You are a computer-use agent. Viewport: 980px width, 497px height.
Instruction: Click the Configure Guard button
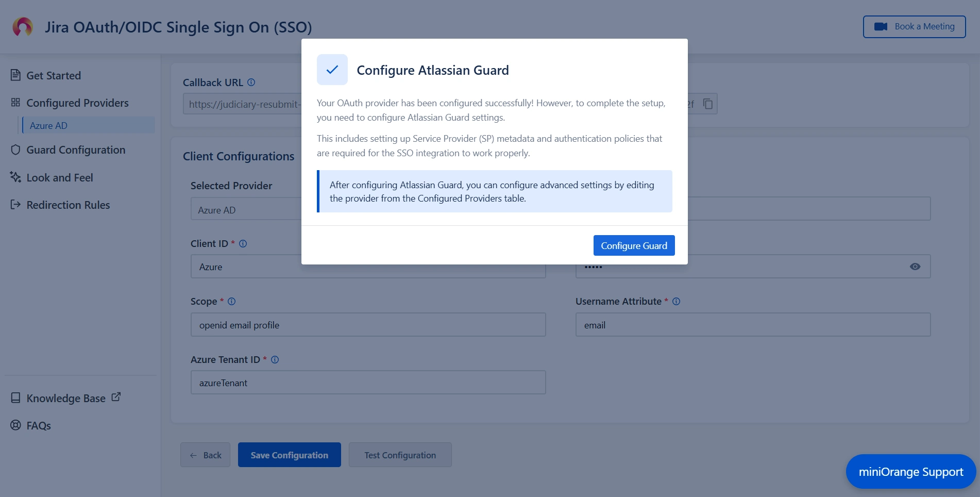tap(634, 245)
